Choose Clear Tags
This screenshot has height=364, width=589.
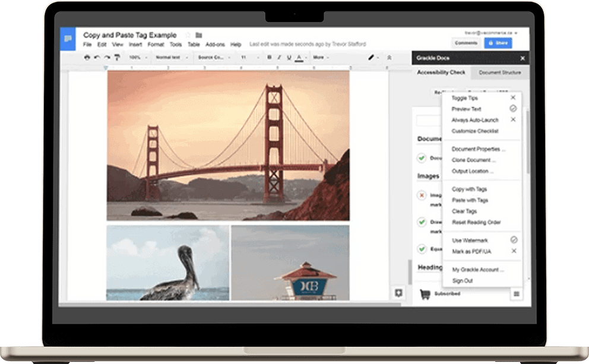click(x=464, y=211)
